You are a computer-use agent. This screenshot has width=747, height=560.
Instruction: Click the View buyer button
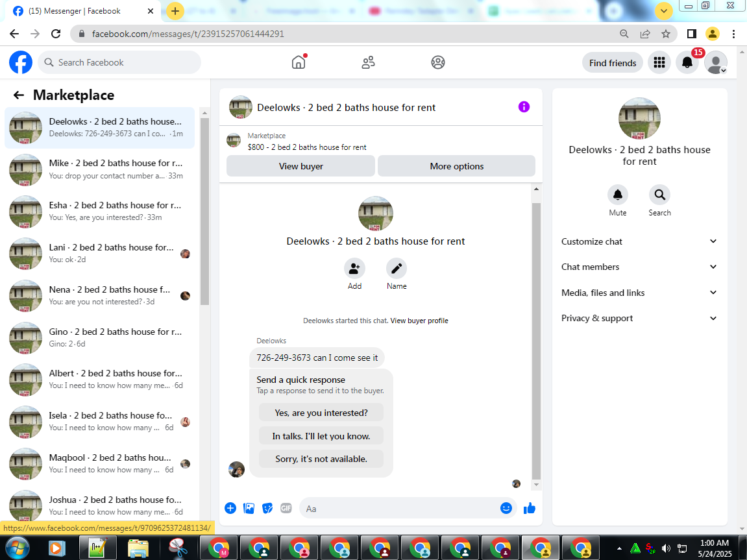(300, 166)
